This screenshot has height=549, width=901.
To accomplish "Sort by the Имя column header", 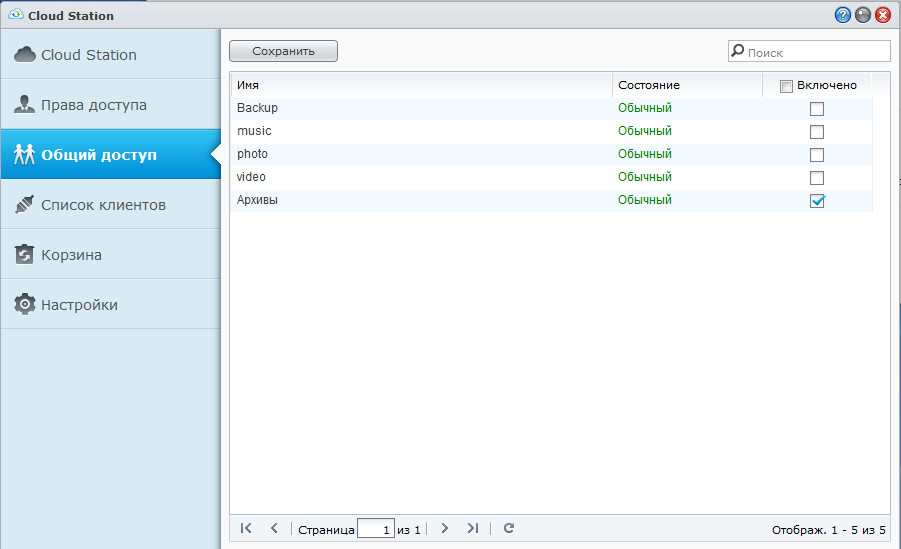I will (420, 85).
